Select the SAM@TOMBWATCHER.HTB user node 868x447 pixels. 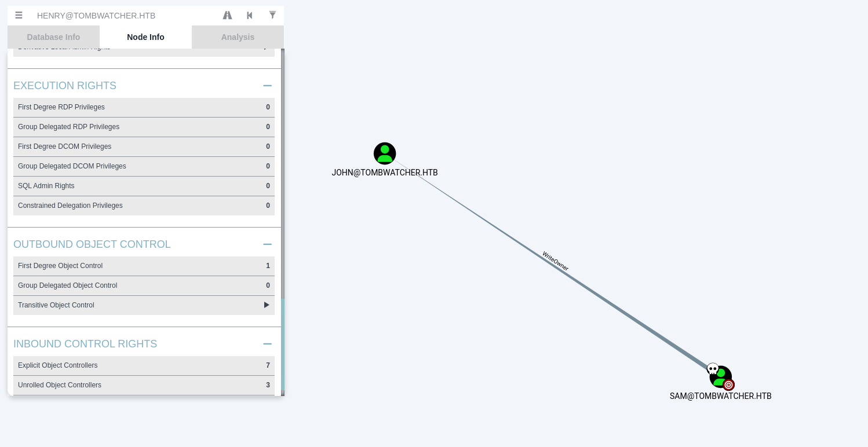coord(721,377)
